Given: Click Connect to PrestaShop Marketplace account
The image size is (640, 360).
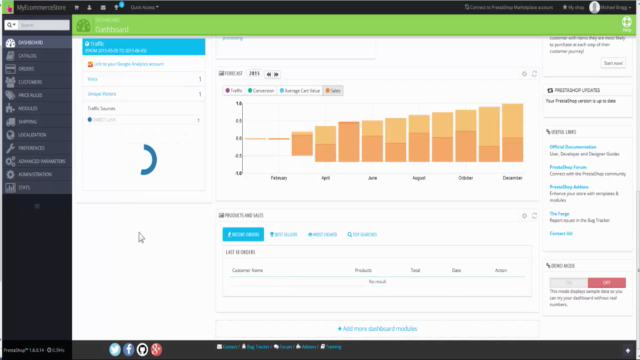Looking at the screenshot, I should point(509,7).
